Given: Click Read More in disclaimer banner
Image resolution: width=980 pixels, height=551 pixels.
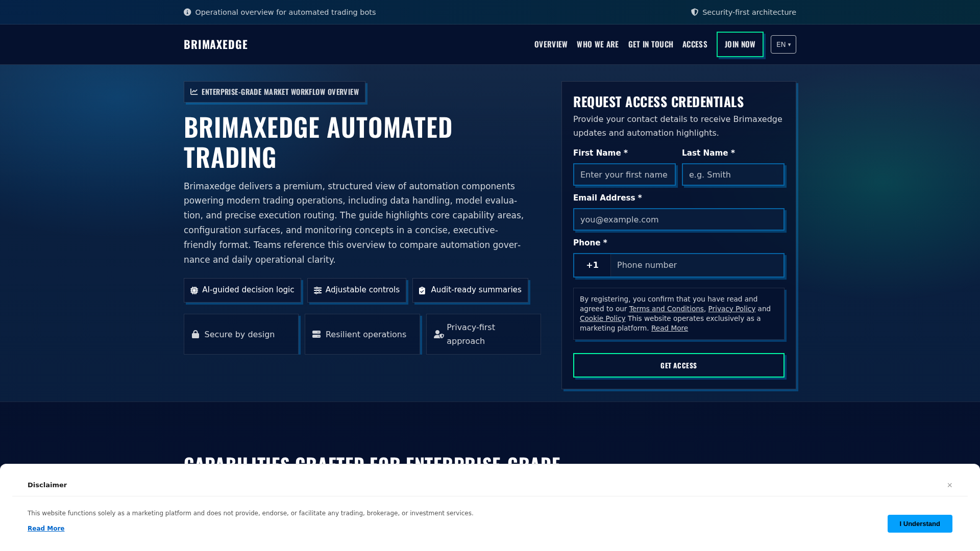Looking at the screenshot, I should (x=46, y=529).
